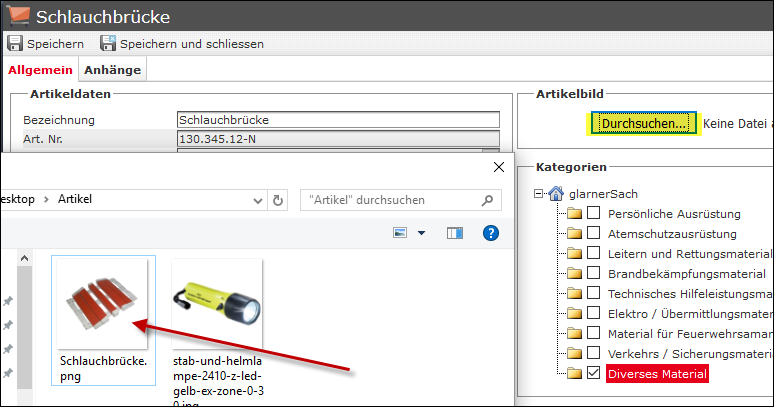Select glarnerSach root label
The width and height of the screenshot is (774, 407).
pyautogui.click(x=603, y=194)
